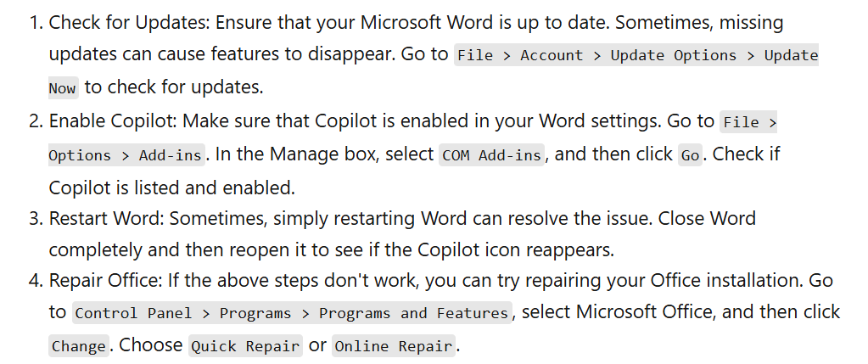Click the 'Now' code snippet
This screenshot has width=868, height=364.
point(63,88)
